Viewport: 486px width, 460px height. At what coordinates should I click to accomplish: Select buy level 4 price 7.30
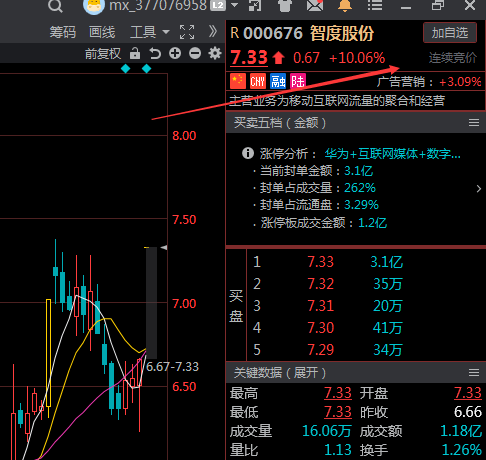click(x=320, y=328)
